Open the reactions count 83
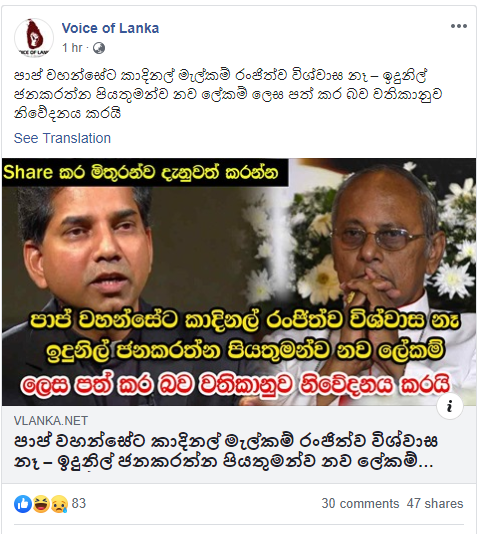484x534 pixels. (x=79, y=503)
